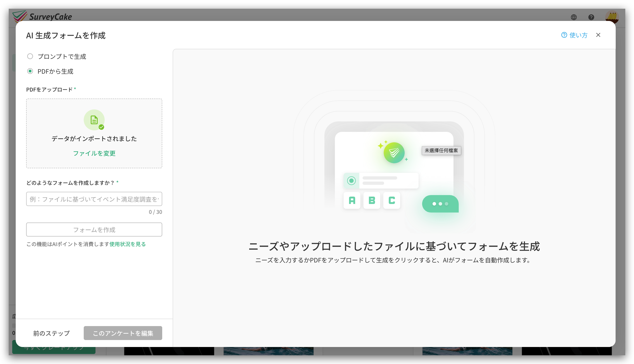The height and width of the screenshot is (364, 634).
Task: Click the AI 生成フォームを作成 dialog title
Action: [66, 36]
